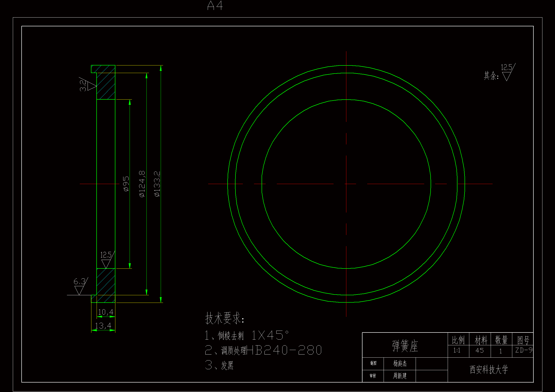Click the 西安科技大学 title block text

pos(489,369)
